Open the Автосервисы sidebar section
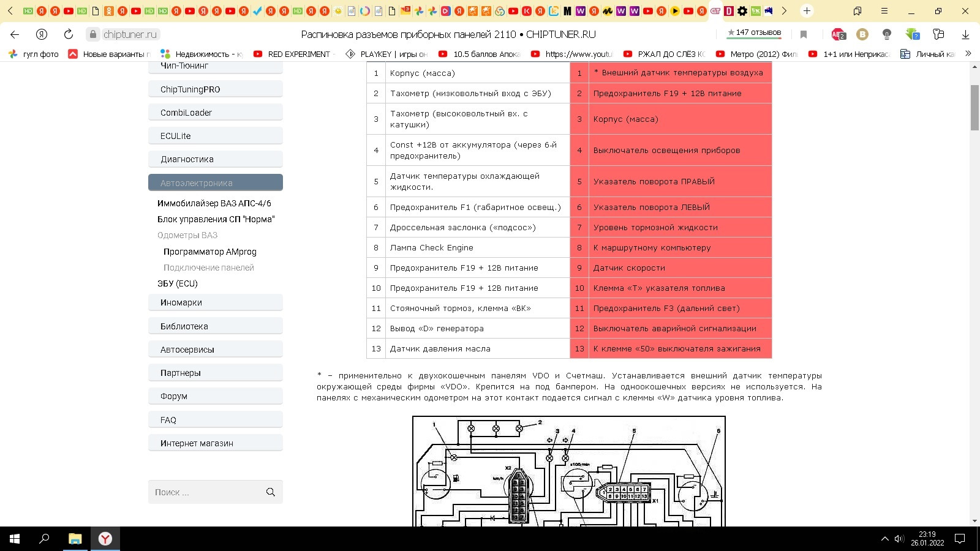The width and height of the screenshot is (980, 551). click(x=216, y=350)
